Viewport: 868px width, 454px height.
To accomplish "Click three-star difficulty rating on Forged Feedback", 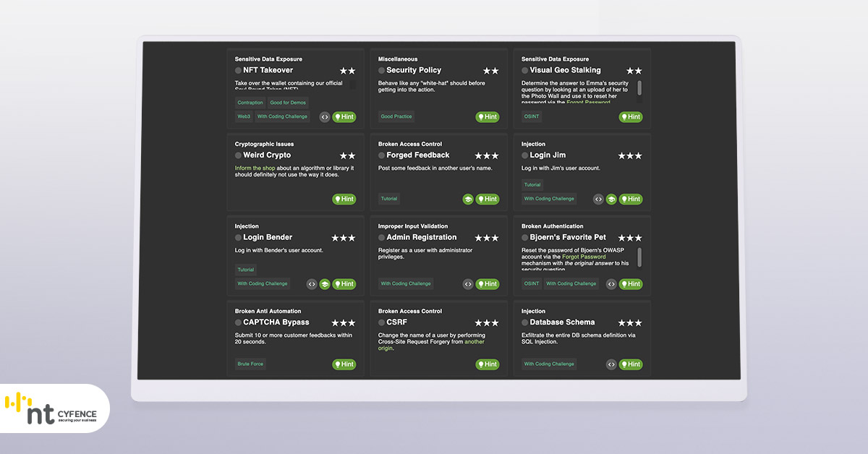I will point(486,156).
